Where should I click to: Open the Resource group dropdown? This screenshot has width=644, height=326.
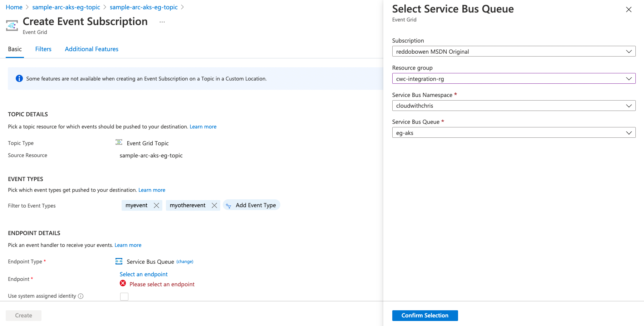(514, 78)
